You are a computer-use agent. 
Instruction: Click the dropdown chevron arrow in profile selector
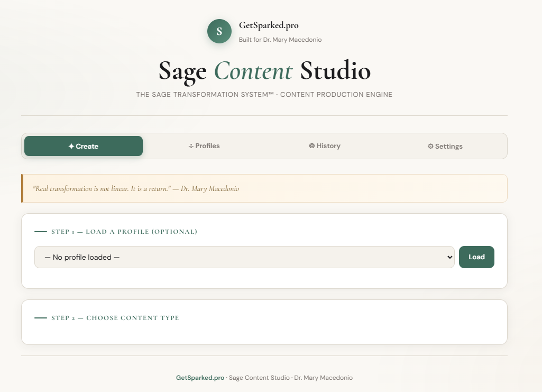pos(449,257)
